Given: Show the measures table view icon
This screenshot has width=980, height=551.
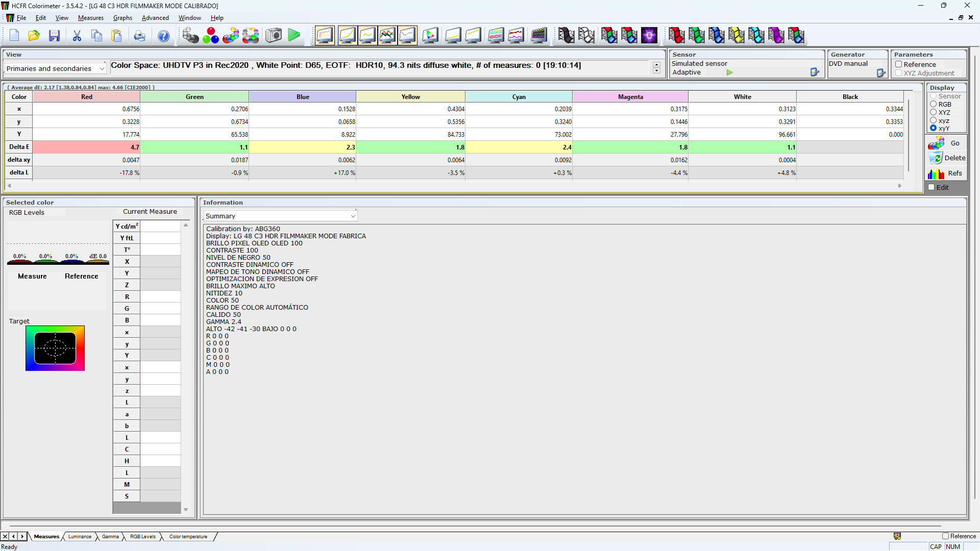Looking at the screenshot, I should pos(325,35).
